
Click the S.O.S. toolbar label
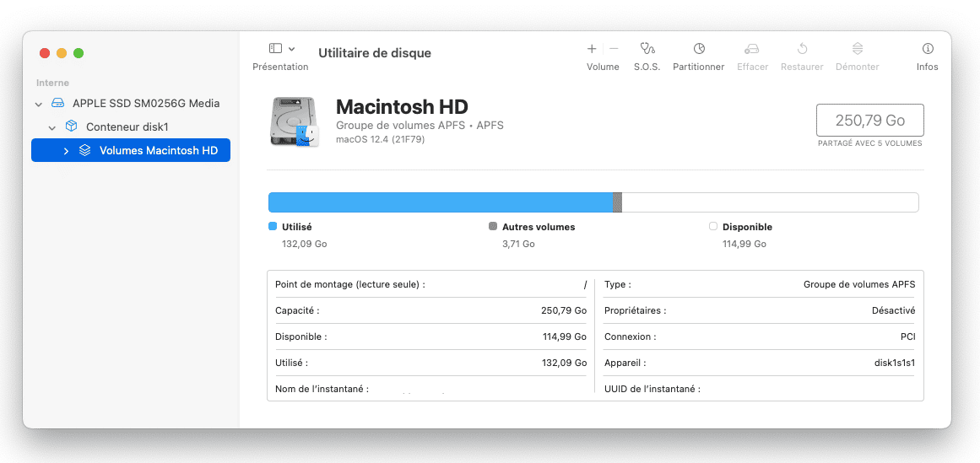647,67
